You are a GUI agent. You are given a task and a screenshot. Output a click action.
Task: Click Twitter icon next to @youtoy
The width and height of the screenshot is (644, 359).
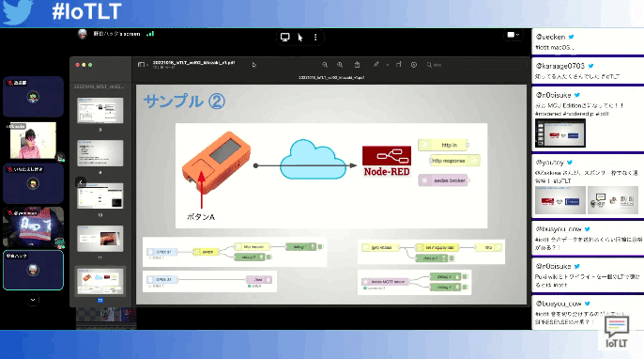click(x=570, y=163)
